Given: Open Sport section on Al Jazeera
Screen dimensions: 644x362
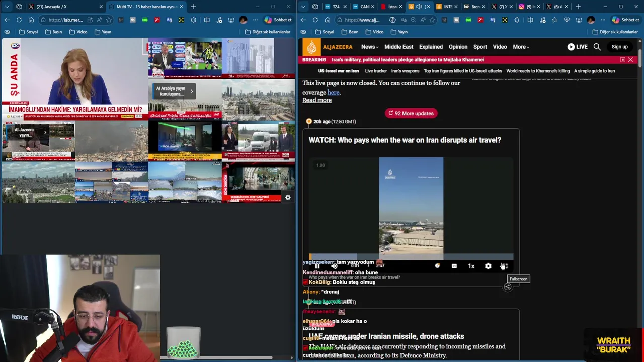Looking at the screenshot, I should click(x=480, y=47).
